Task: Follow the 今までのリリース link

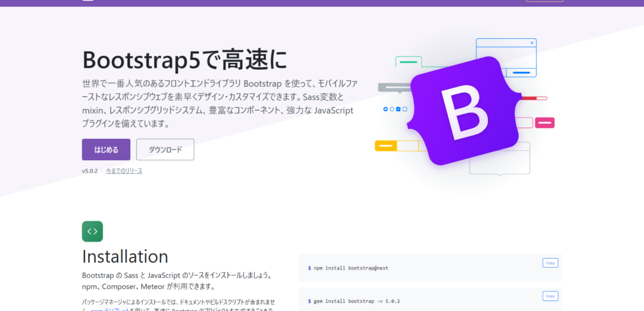Action: pos(124,171)
